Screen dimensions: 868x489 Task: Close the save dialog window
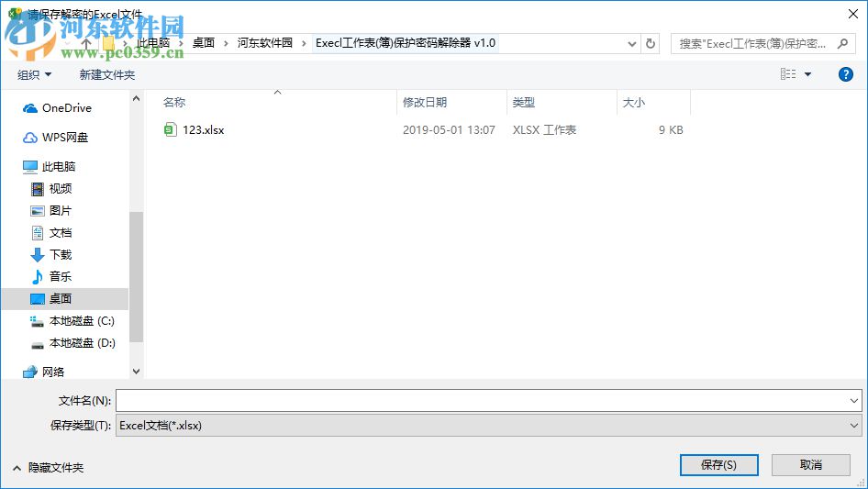[x=853, y=14]
